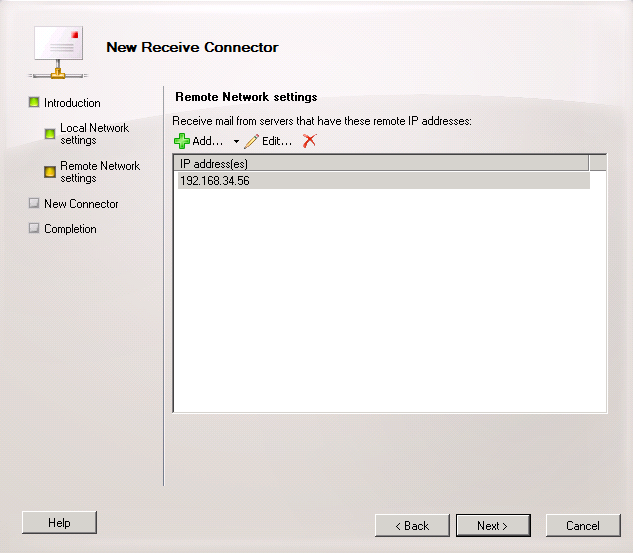Click "Add..." label text

(x=208, y=141)
